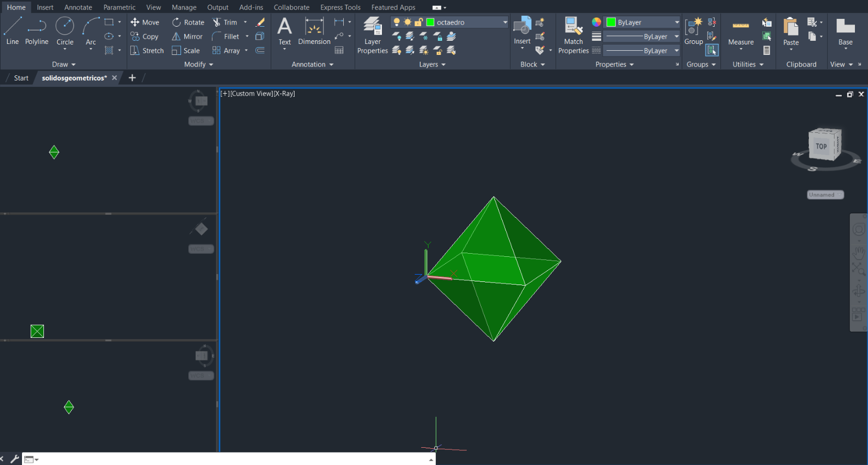Use the Rotate tool
Image resolution: width=868 pixels, height=465 pixels.
(188, 22)
